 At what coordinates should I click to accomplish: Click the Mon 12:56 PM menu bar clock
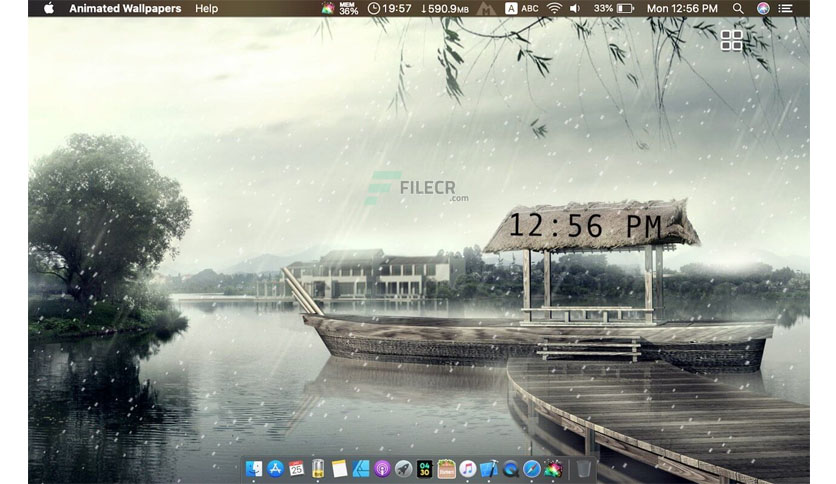point(682,9)
